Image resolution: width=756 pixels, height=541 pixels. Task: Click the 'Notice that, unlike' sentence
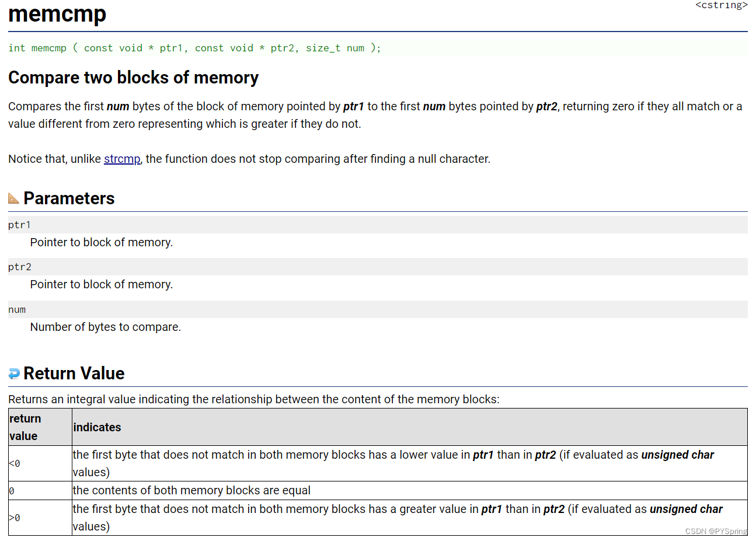tap(249, 159)
